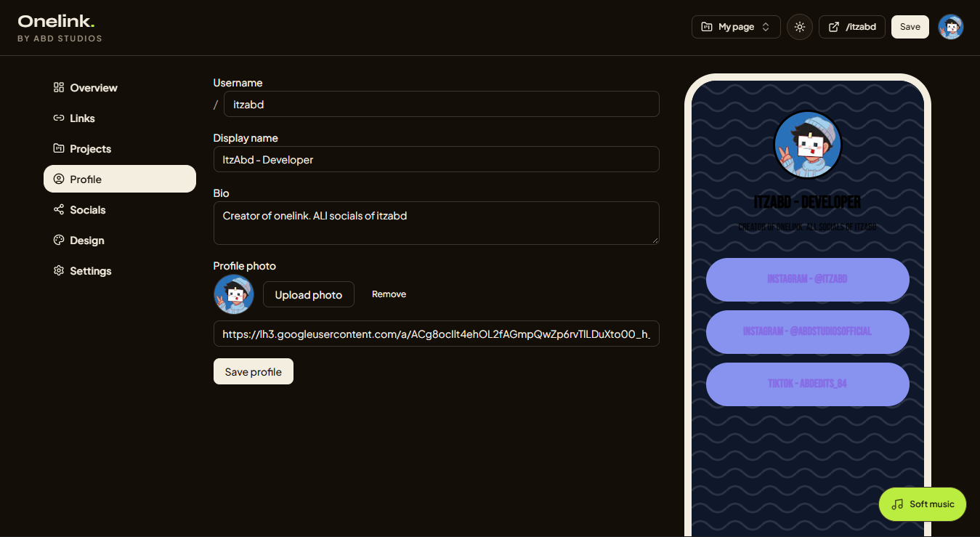980x537 pixels.
Task: Open the Design section
Action: coord(120,241)
